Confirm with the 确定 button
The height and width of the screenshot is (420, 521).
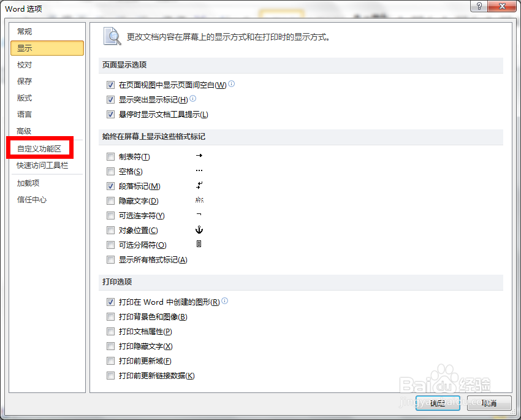tap(438, 403)
